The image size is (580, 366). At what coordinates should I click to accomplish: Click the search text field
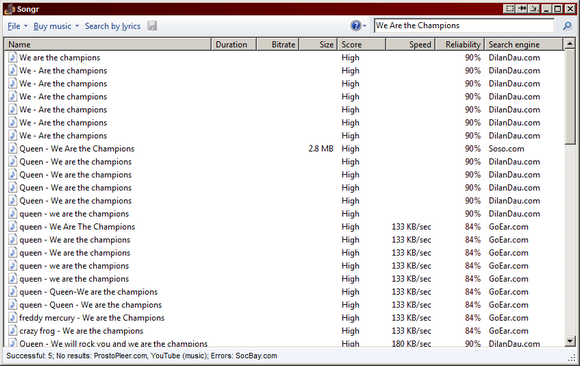pyautogui.click(x=464, y=26)
